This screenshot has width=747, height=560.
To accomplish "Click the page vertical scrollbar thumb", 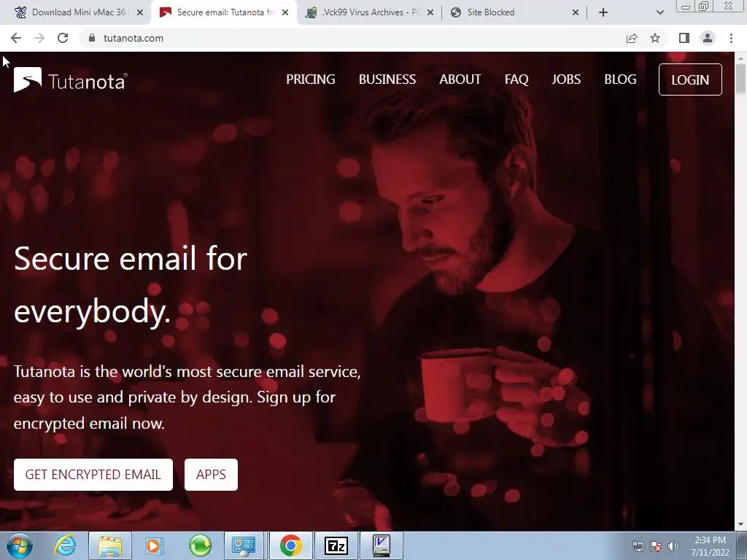I will (x=741, y=79).
